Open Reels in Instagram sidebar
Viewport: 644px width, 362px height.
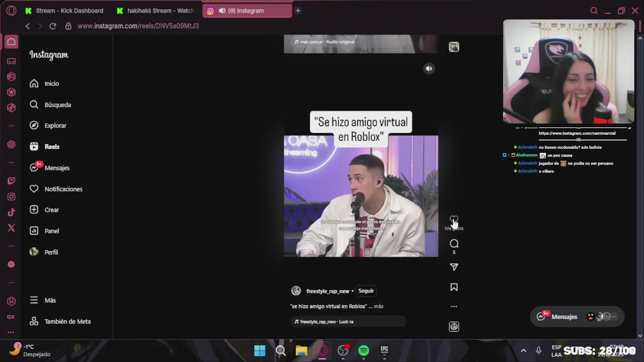click(x=44, y=146)
